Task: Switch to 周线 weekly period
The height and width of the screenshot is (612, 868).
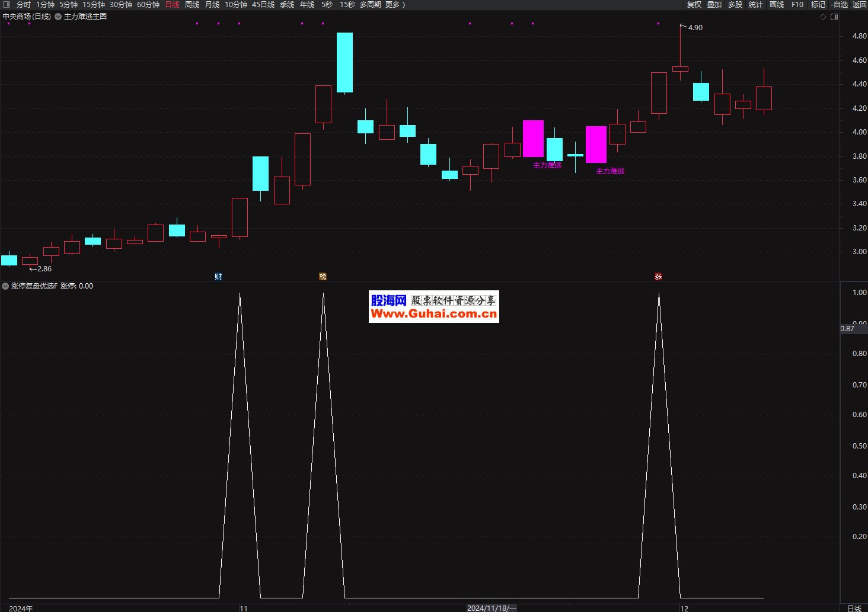Action: click(192, 5)
